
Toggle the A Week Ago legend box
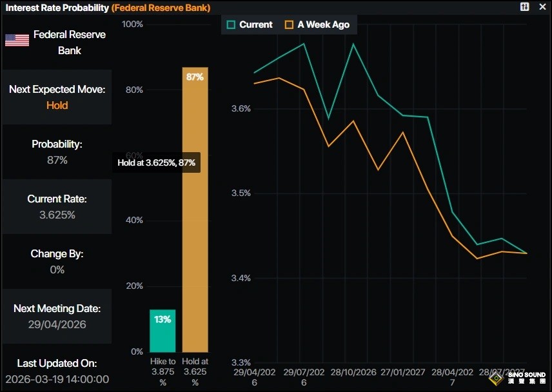(x=289, y=24)
